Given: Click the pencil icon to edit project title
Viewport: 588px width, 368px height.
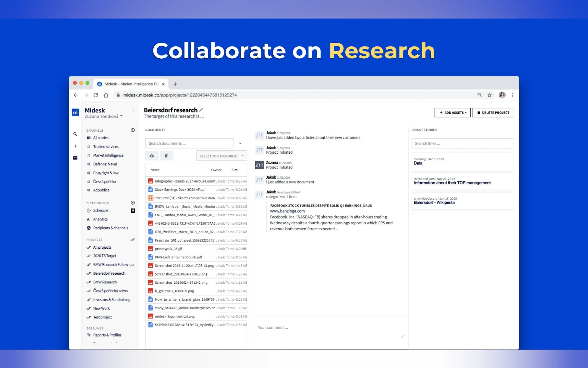Looking at the screenshot, I should tap(201, 110).
